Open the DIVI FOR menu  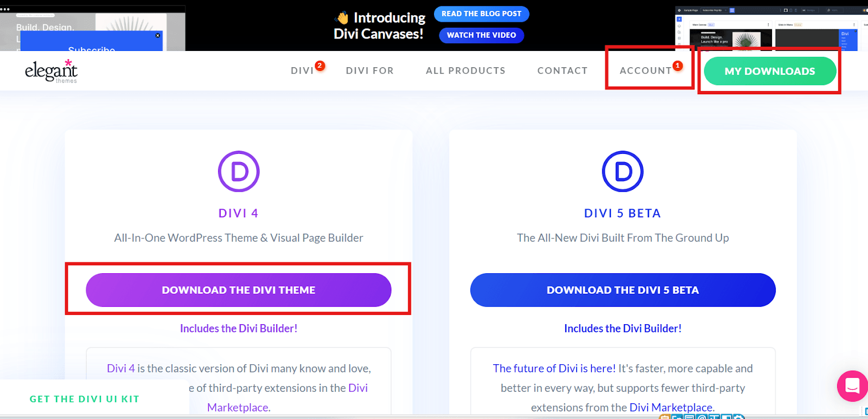pyautogui.click(x=370, y=71)
